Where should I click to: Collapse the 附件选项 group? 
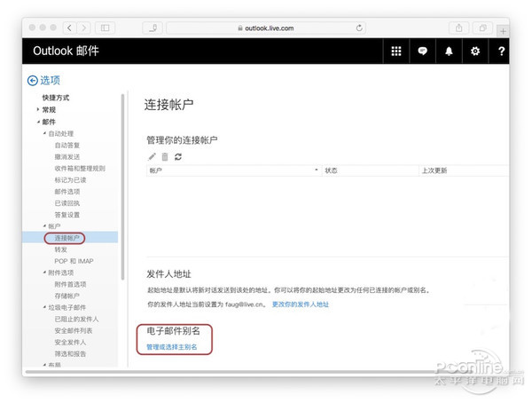(44, 273)
